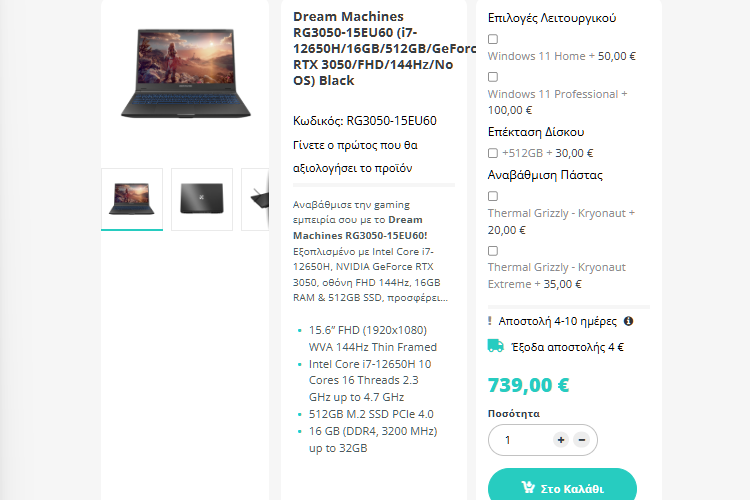The width and height of the screenshot is (750, 500).
Task: Click the delivery truck icon
Action: [x=496, y=346]
